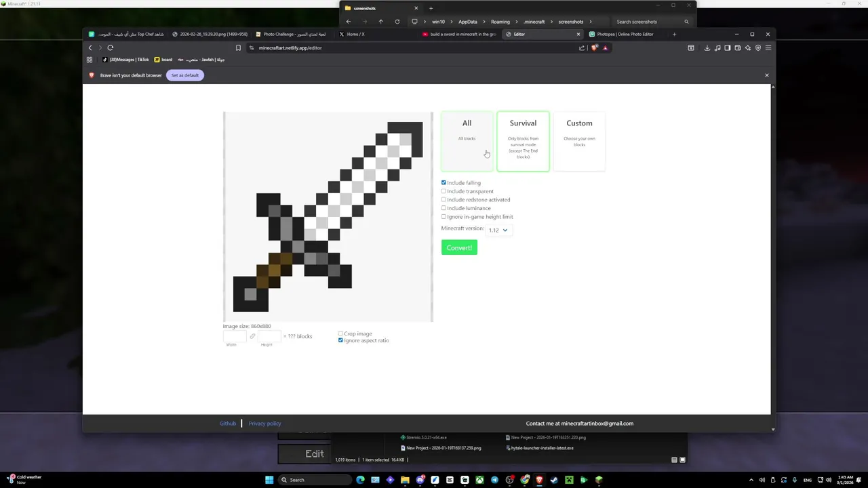Enable Include transparent checkbox

click(443, 191)
